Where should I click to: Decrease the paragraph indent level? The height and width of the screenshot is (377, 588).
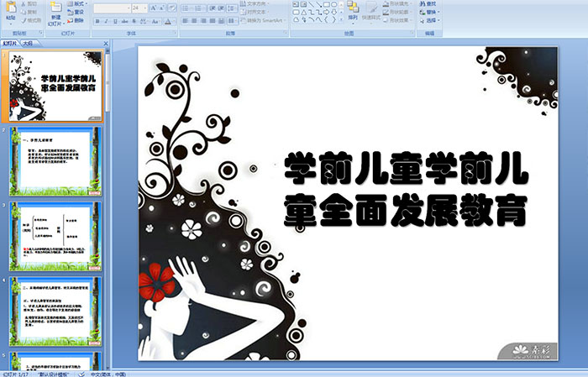tap(213, 8)
